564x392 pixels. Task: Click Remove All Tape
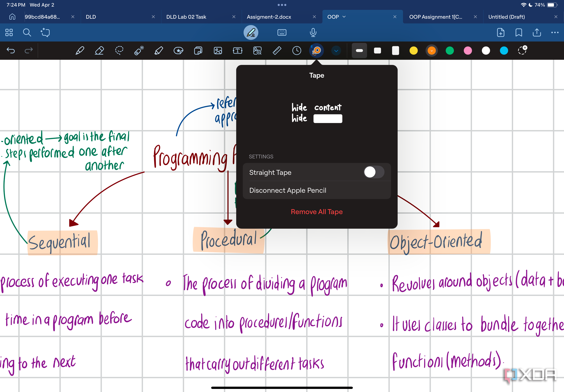point(317,212)
